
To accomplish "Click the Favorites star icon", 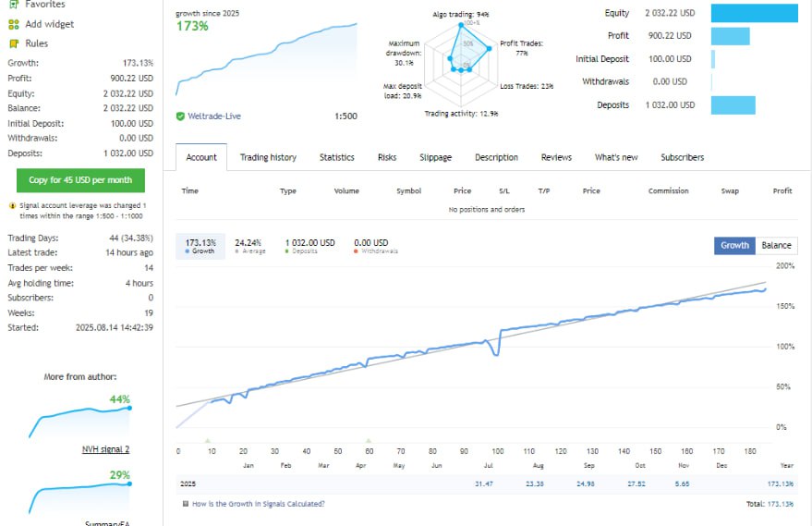I will pos(14,5).
